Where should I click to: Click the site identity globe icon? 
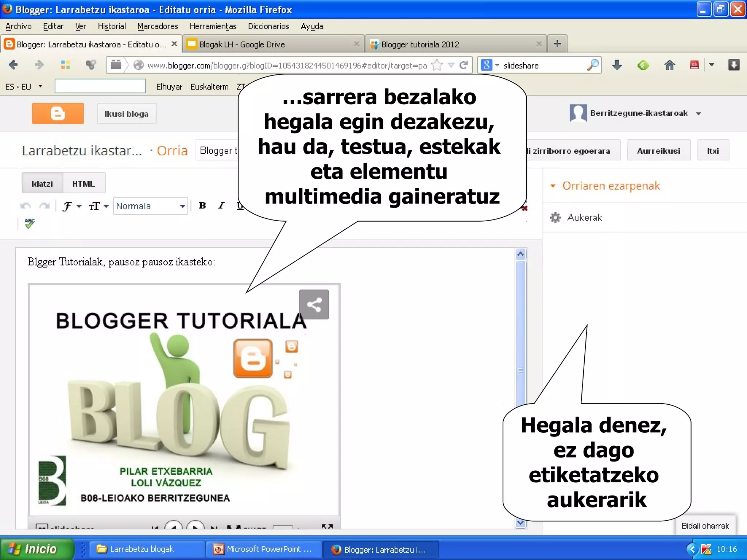138,65
